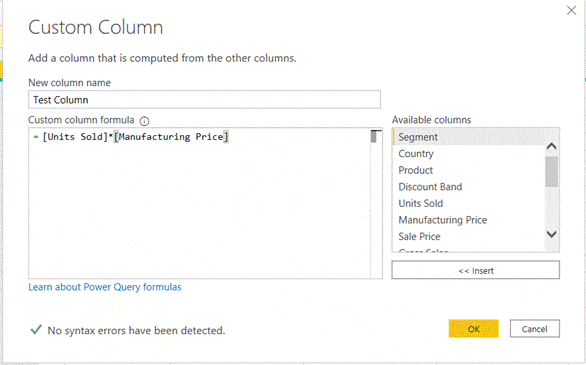
Task: Click the Insert button
Action: (x=475, y=270)
